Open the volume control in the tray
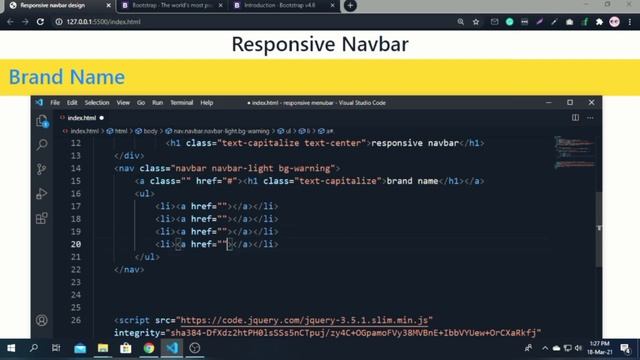 click(578, 348)
